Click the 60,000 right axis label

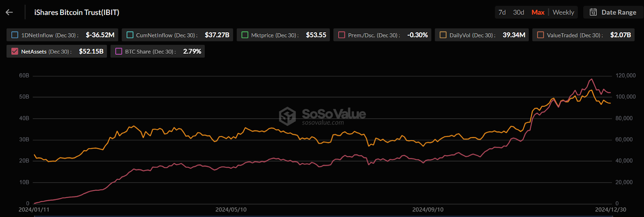[624, 140]
